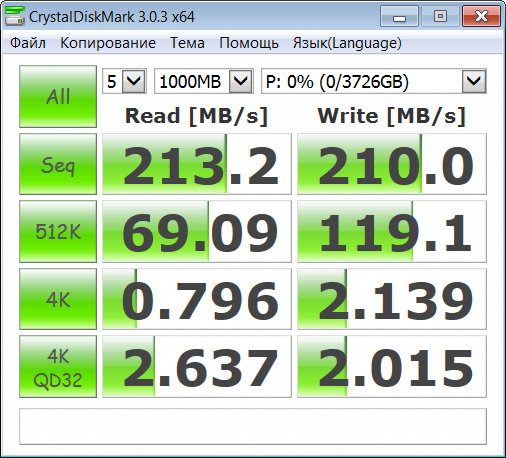Start the 4K random test
Image resolution: width=506 pixels, height=458 pixels.
[x=58, y=299]
